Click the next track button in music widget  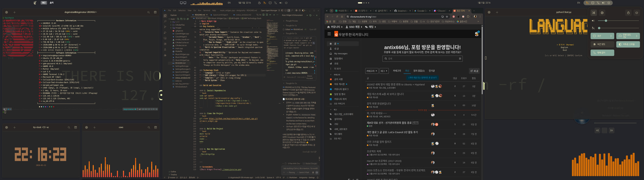click(611, 130)
